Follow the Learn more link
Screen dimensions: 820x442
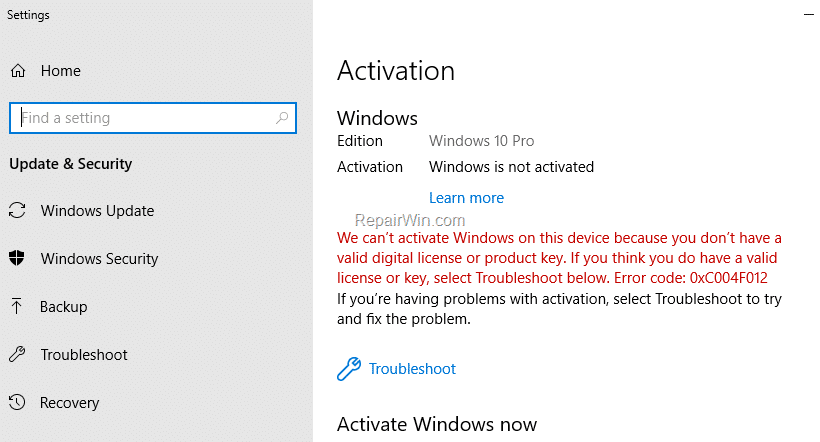tap(466, 198)
